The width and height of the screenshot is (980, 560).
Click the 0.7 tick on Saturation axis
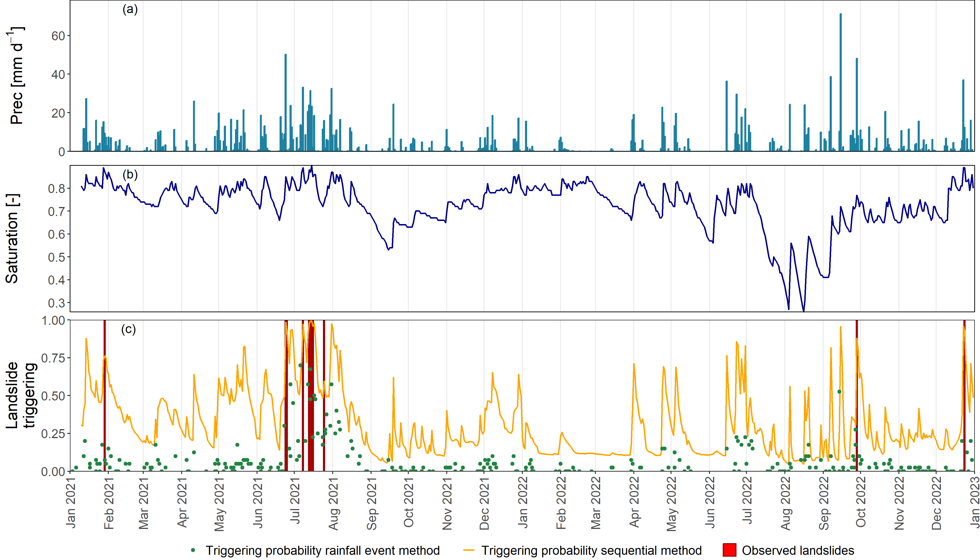[57, 211]
